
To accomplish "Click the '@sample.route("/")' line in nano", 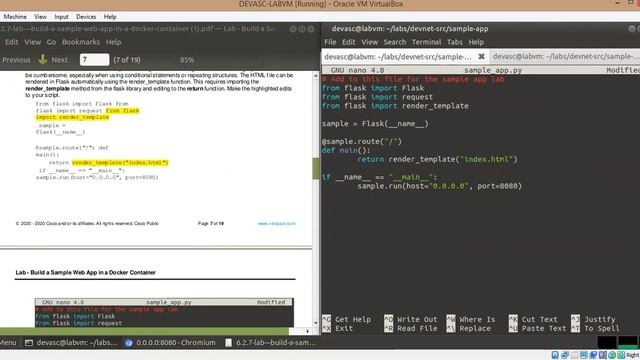I will (x=362, y=142).
